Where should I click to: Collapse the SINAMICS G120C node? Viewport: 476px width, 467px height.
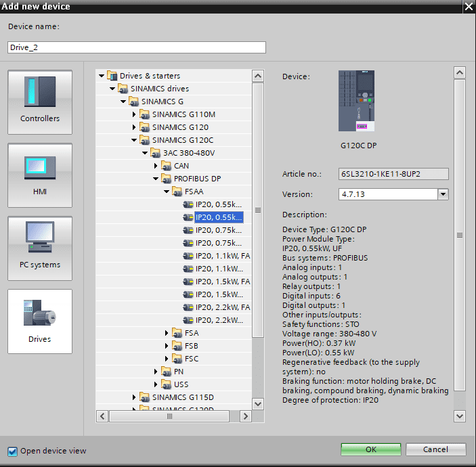pyautogui.click(x=134, y=140)
